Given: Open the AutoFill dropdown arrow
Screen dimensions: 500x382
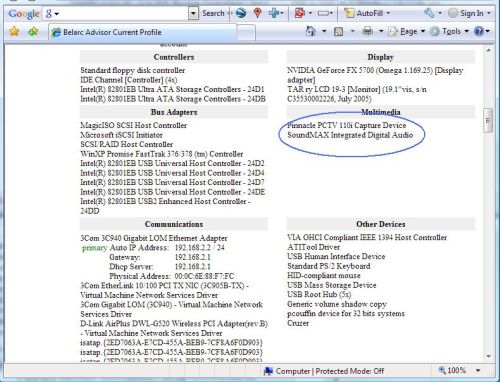Looking at the screenshot, I should coord(388,13).
